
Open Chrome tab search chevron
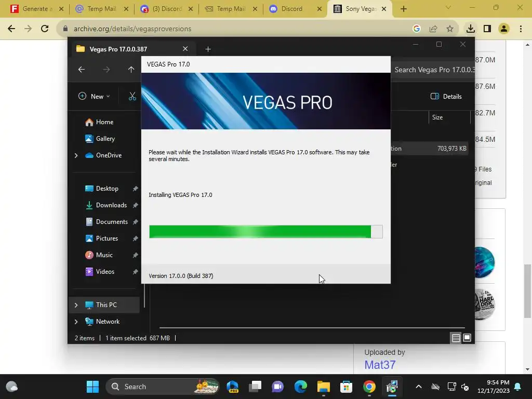(x=448, y=7)
